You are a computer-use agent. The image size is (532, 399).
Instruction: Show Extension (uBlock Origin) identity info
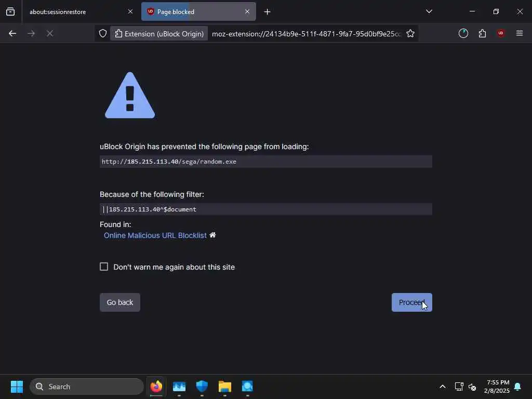[159, 34]
